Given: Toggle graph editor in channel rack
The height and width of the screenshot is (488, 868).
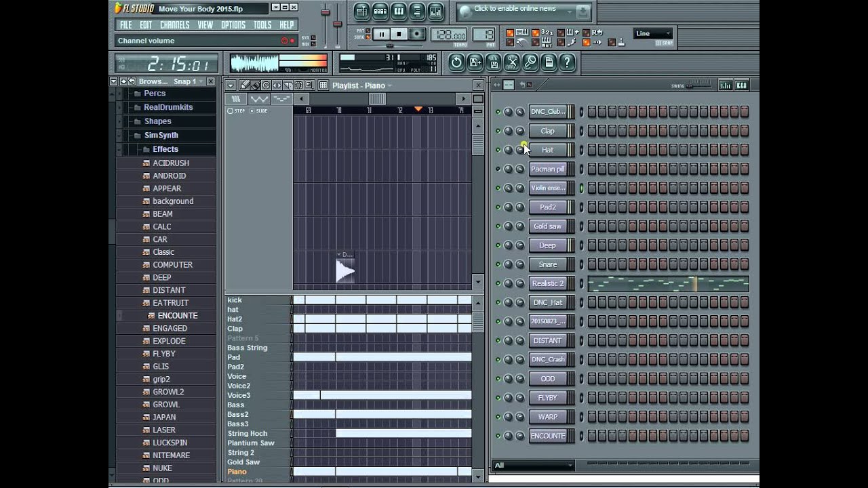Looking at the screenshot, I should (x=726, y=85).
